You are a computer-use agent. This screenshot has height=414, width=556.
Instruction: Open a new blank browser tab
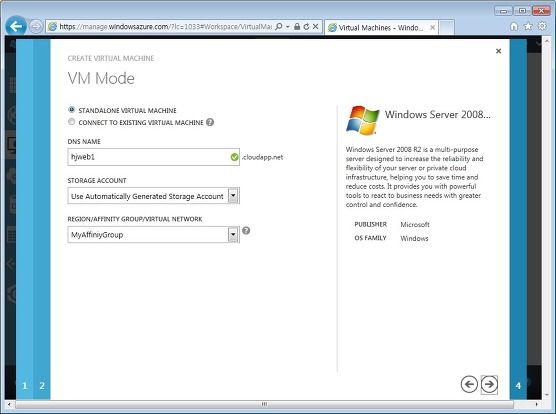coord(446,27)
